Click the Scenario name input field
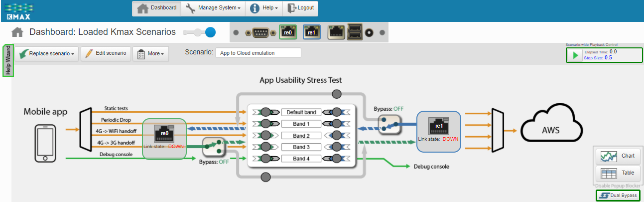Viewport: 644px width, 202px height. (258, 53)
